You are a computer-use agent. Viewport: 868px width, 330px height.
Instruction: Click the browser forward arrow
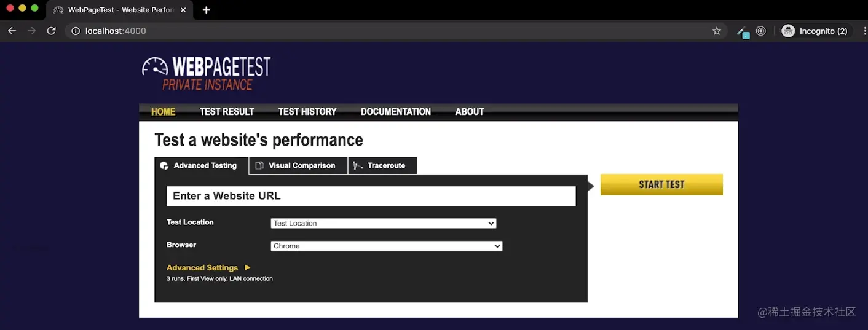(31, 31)
